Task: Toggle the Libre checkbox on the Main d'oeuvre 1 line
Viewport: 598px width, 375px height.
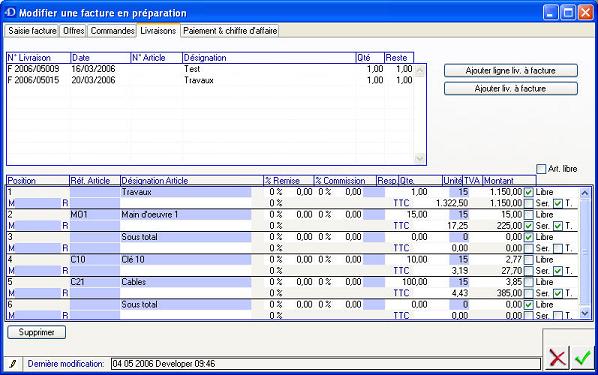Action: [529, 215]
